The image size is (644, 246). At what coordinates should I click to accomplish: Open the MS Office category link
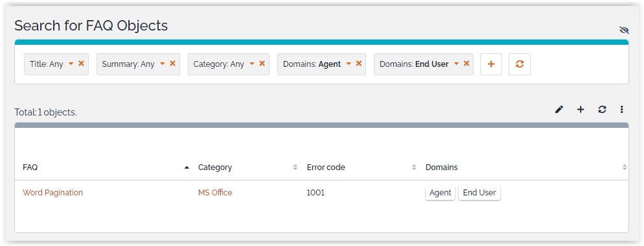215,193
